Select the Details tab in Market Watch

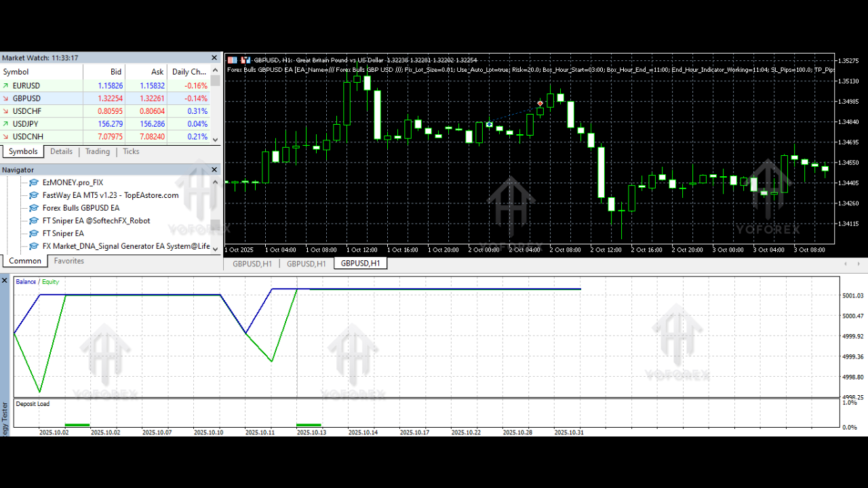[61, 151]
